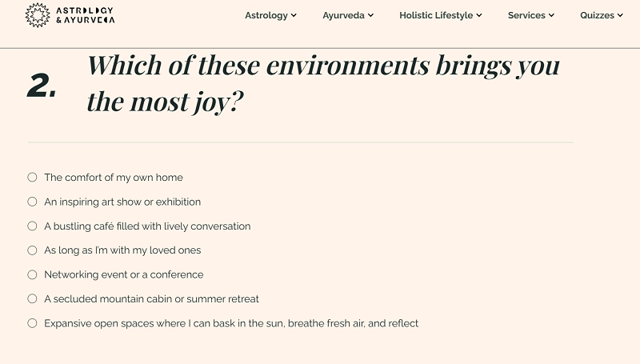Choose the networking event or conference option
Image resolution: width=640 pixels, height=364 pixels.
point(32,274)
